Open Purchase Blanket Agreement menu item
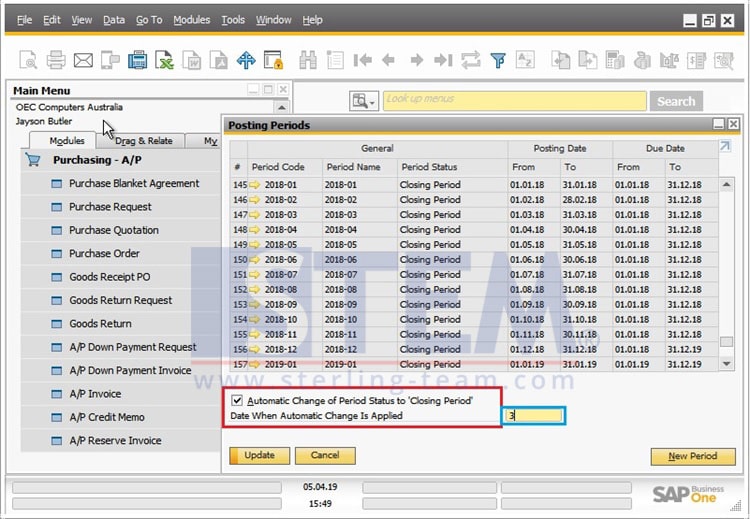This screenshot has height=519, width=750. coord(120,183)
